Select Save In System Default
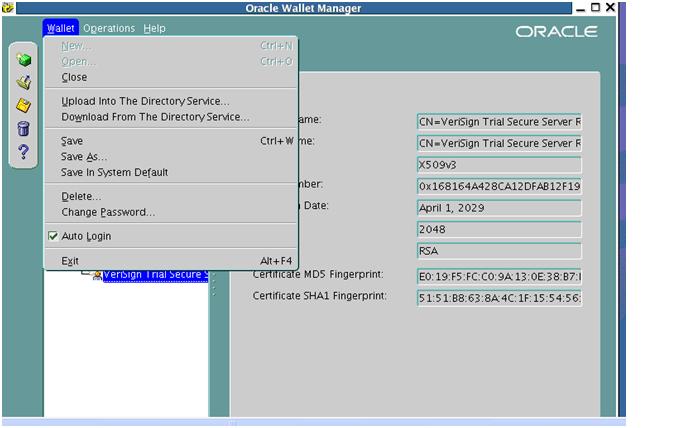The height and width of the screenshot is (428, 684). [114, 172]
